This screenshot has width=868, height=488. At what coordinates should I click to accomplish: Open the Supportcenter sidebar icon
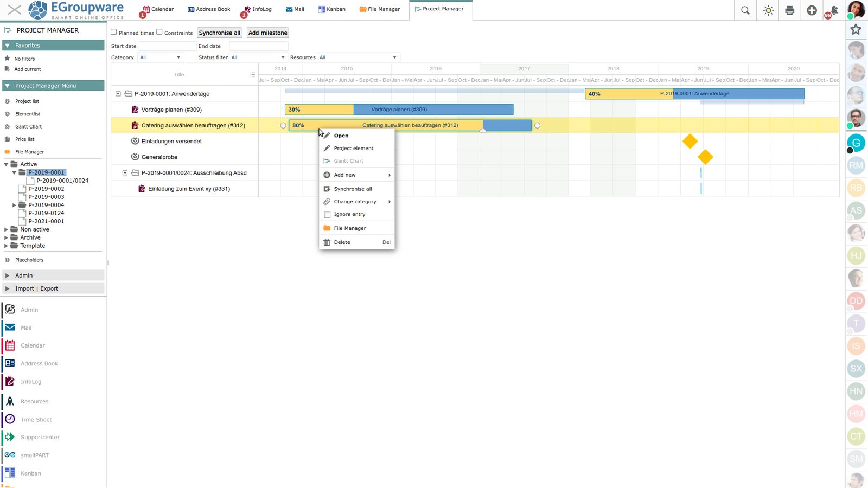click(x=10, y=437)
